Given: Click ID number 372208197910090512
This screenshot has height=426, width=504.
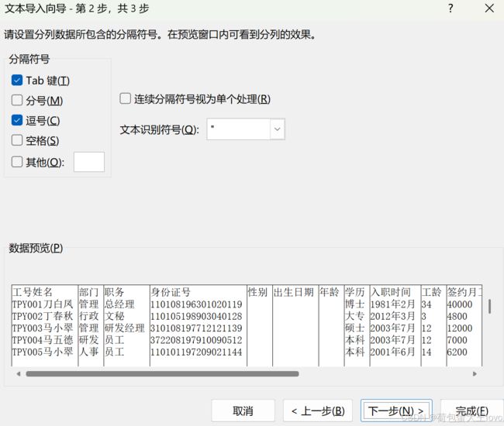Looking at the screenshot, I should (196, 340).
